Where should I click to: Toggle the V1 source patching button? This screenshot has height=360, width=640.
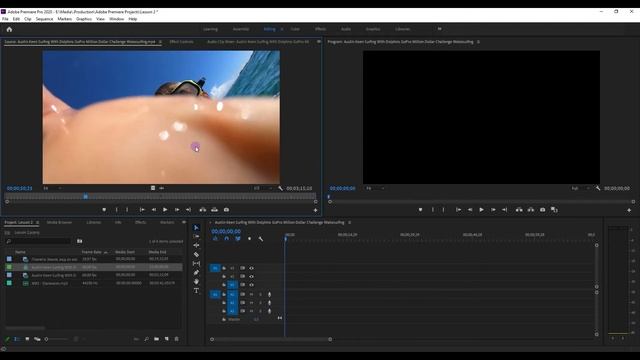coord(215,268)
